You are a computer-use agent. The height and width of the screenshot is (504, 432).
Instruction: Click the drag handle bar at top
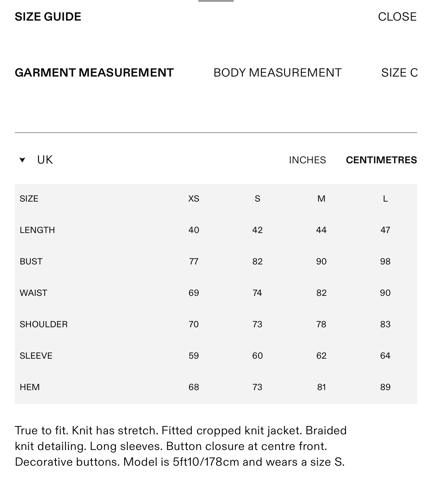(x=216, y=1)
